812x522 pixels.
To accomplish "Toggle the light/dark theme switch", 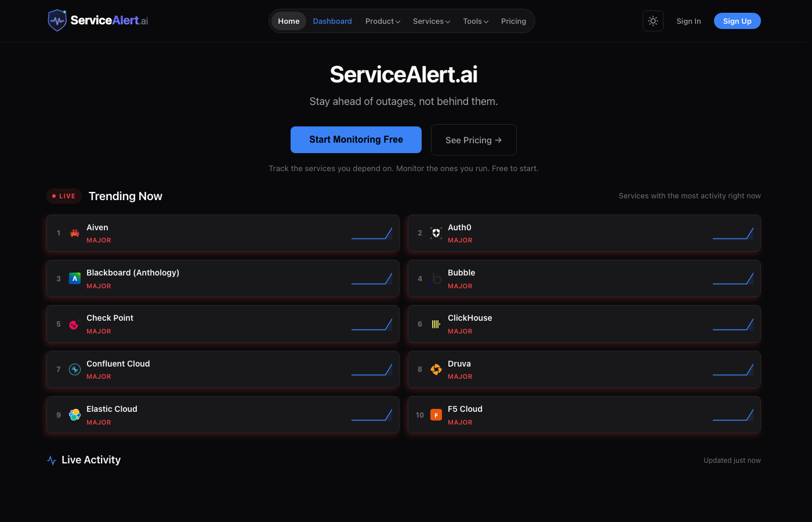I will [652, 21].
